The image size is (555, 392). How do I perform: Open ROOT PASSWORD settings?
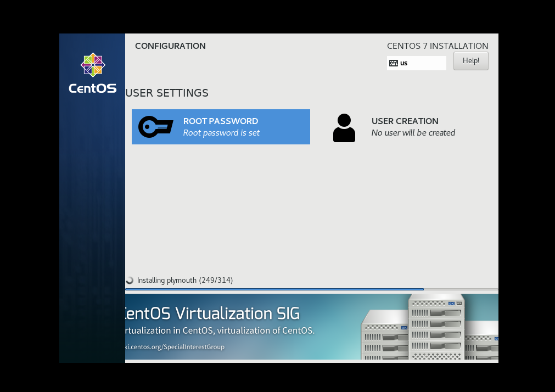[221, 127]
